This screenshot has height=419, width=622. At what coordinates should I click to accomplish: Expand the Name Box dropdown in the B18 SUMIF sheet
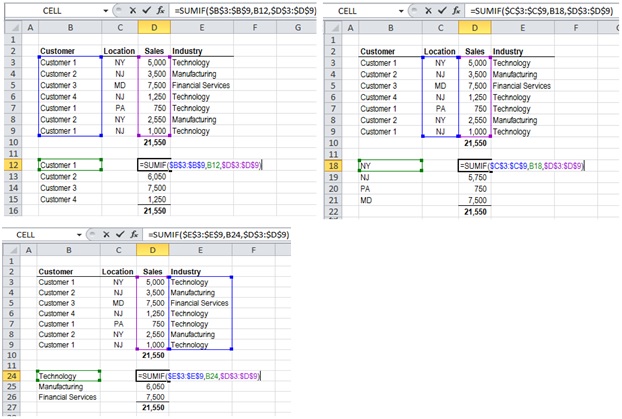[x=401, y=11]
